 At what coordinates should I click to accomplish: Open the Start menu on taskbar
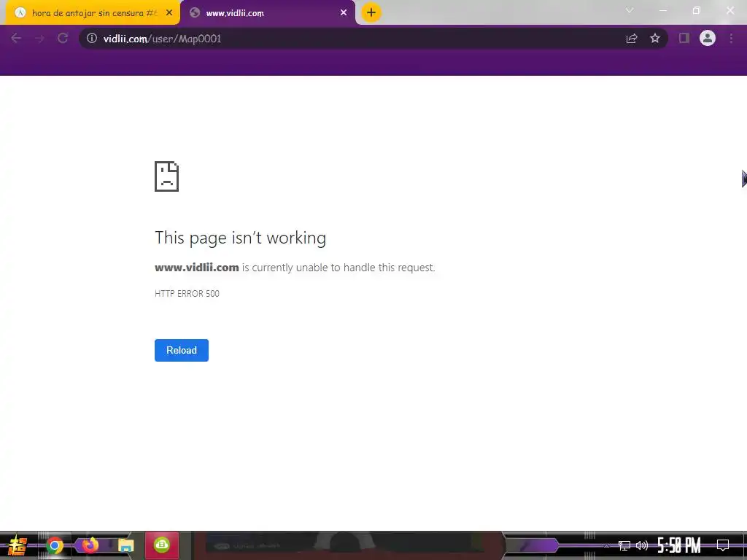pyautogui.click(x=18, y=545)
